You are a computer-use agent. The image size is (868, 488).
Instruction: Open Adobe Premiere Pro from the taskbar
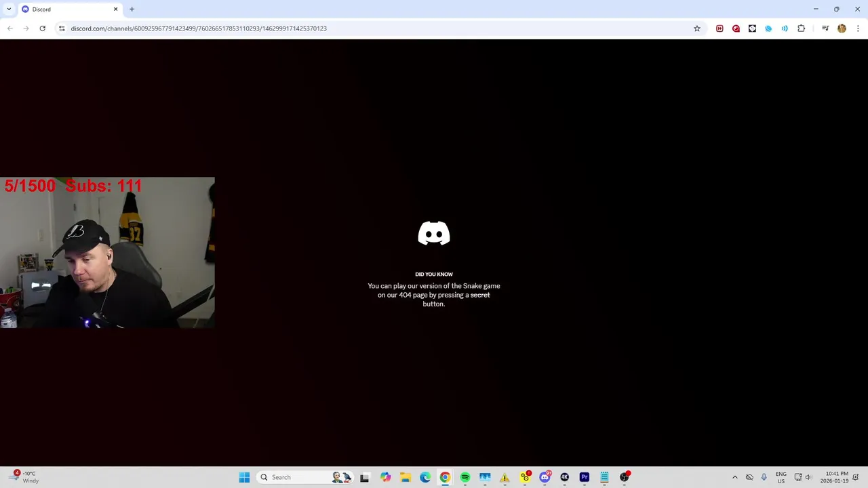point(585,477)
